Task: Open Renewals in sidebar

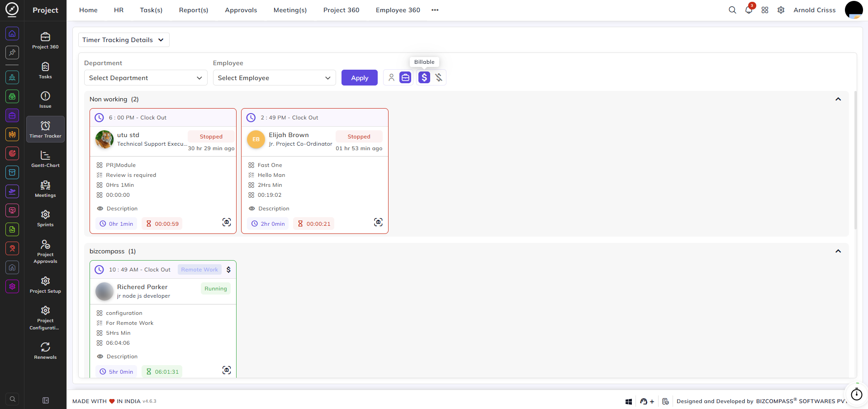Action: pyautogui.click(x=45, y=351)
